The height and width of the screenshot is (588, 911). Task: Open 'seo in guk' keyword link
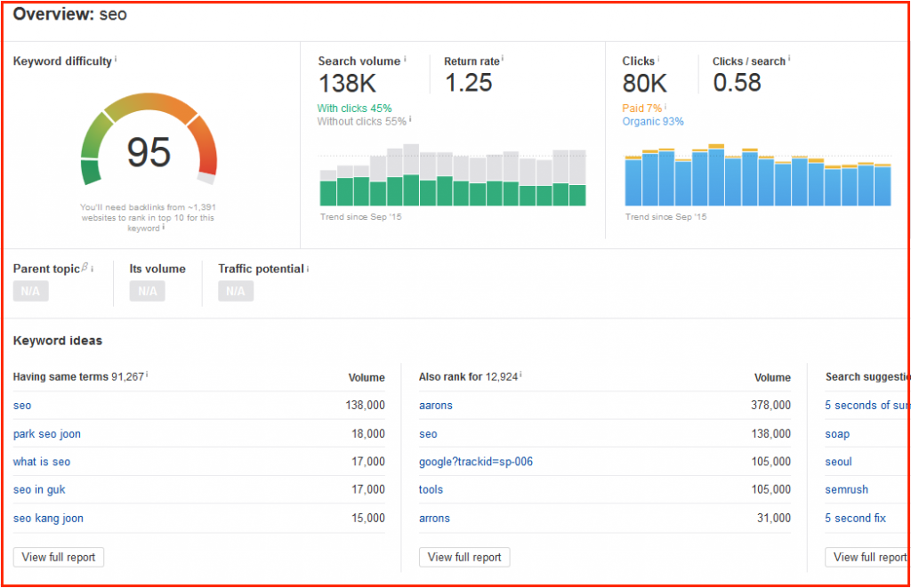(39, 490)
